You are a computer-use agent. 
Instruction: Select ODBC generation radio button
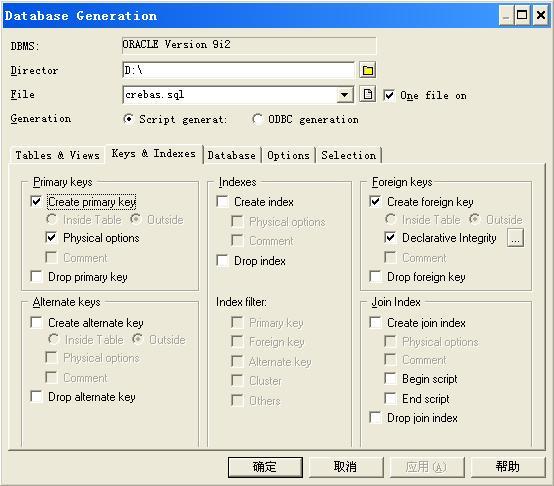[x=257, y=119]
